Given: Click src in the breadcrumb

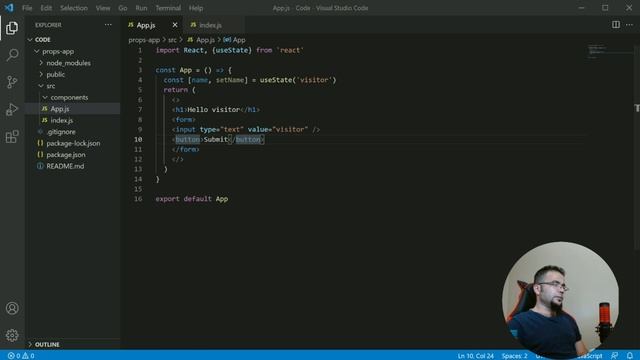Looking at the screenshot, I should pos(172,40).
